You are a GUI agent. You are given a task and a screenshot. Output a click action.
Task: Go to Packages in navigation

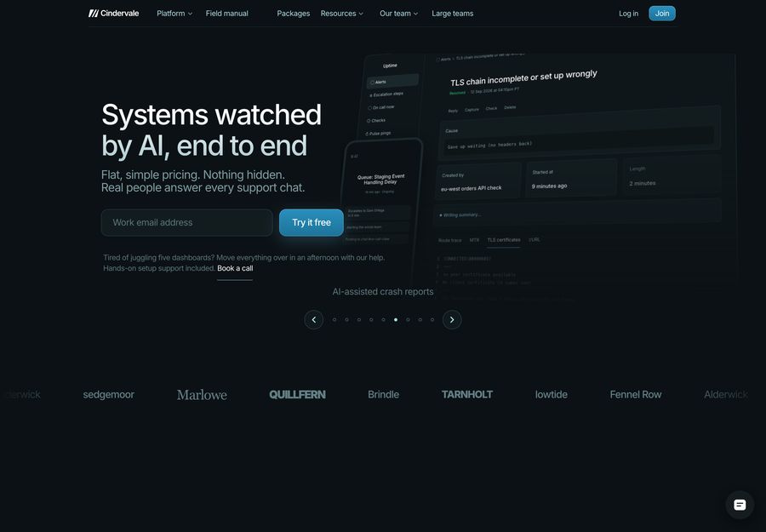[x=293, y=13]
